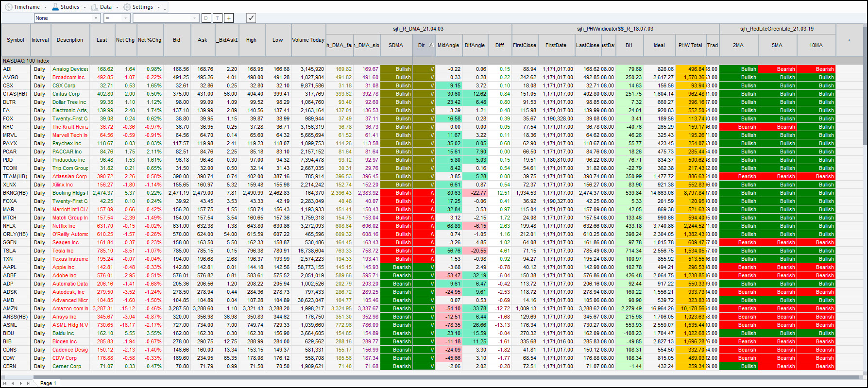Open the empty filter value combo box

166,18
